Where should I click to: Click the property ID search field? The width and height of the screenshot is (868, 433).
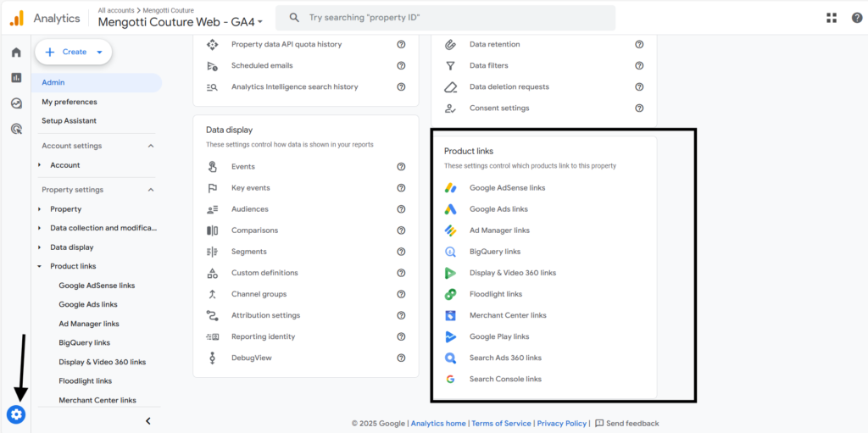[x=446, y=18]
